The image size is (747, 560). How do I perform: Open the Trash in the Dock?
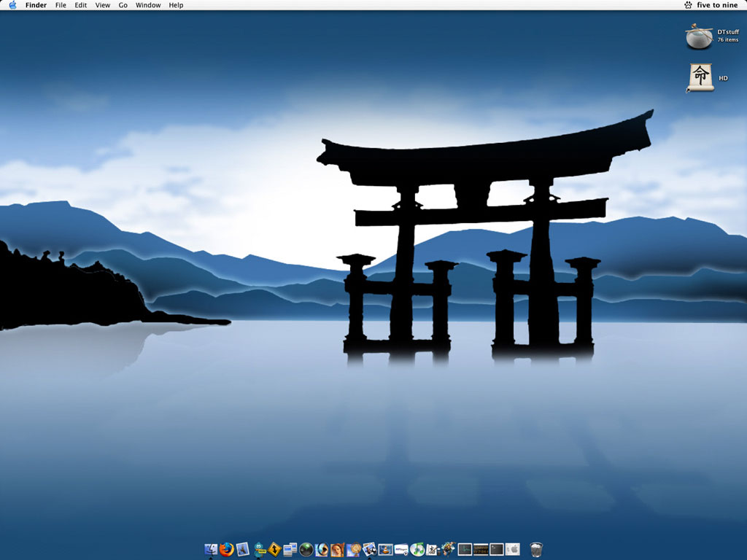tap(536, 549)
